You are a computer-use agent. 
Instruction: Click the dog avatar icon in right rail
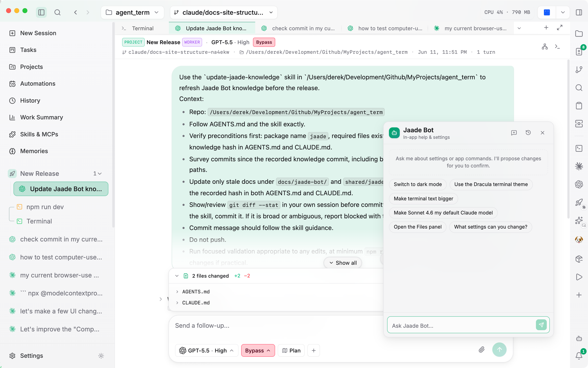point(579,240)
